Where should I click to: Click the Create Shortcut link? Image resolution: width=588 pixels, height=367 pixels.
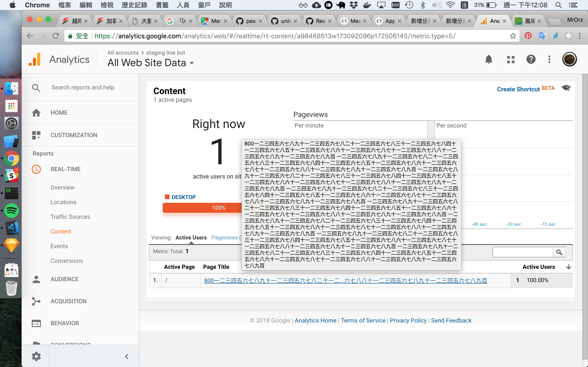click(x=518, y=89)
